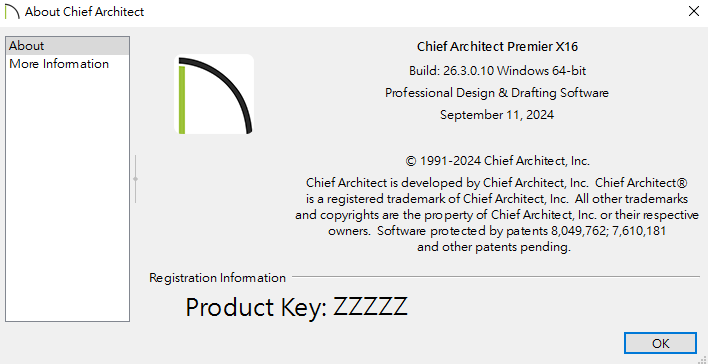Click the Product Key ZZZZZ text
Screen dimensions: 708x364
pos(297,308)
